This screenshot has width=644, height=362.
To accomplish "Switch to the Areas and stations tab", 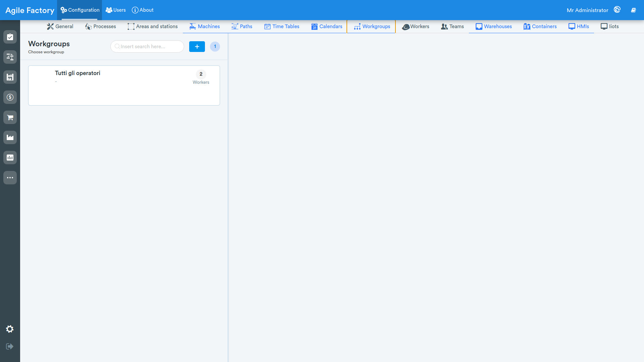I will 153,26.
